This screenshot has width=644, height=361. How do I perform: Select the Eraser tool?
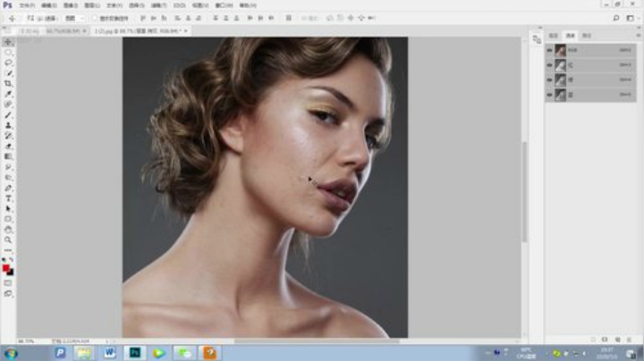[8, 146]
